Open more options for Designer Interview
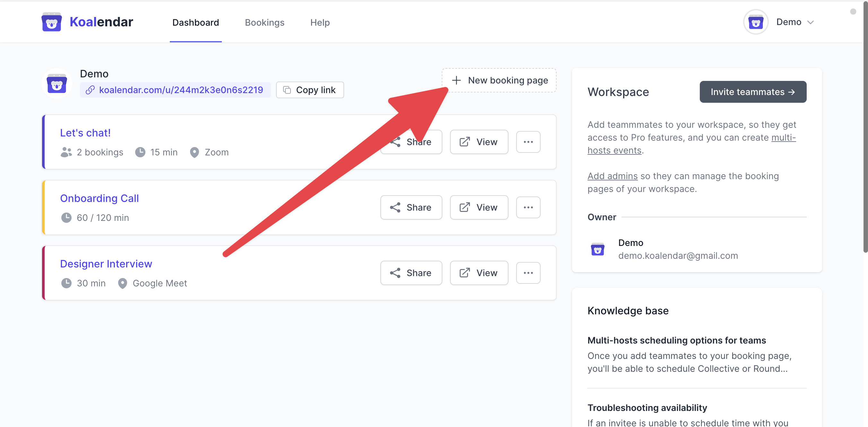868x427 pixels. coord(528,273)
